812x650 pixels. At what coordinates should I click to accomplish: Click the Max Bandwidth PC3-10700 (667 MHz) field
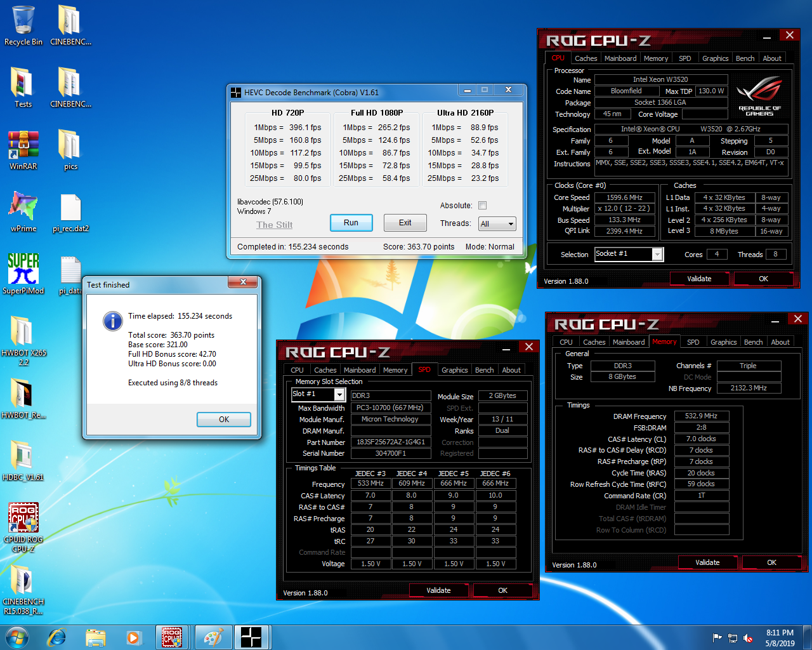391,408
